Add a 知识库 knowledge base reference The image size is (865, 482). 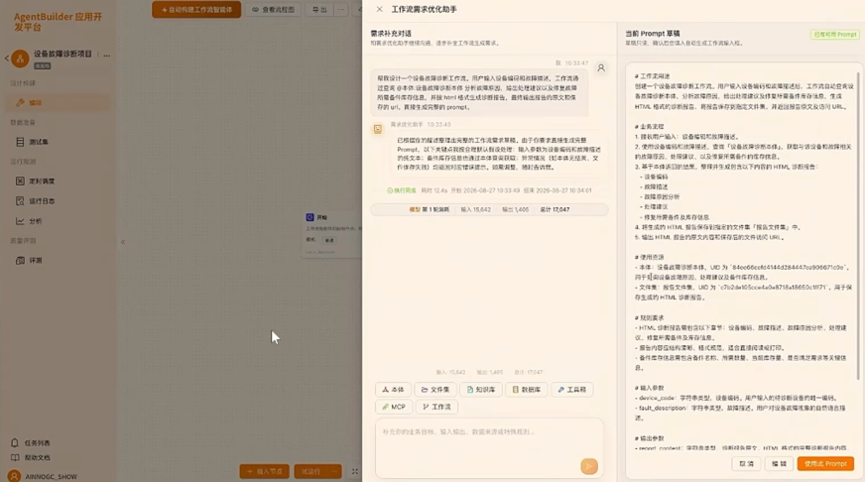[x=480, y=389]
